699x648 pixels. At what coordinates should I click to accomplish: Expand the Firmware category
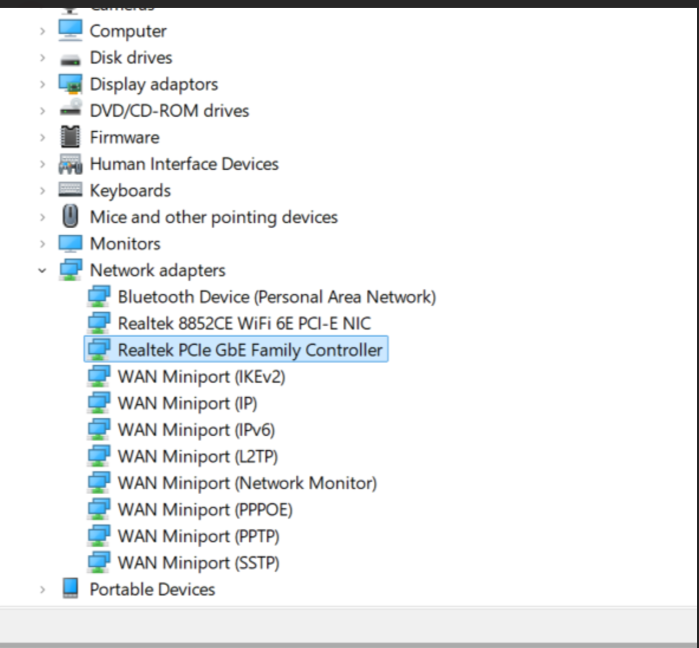pyautogui.click(x=42, y=138)
